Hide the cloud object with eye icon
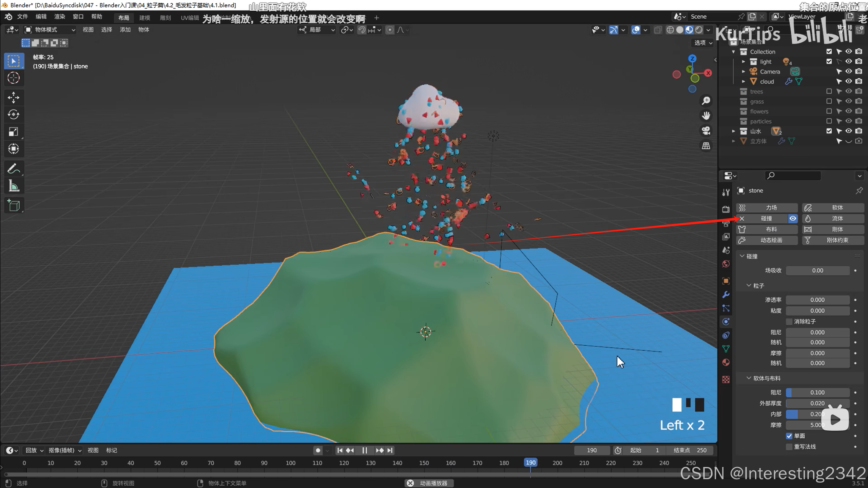The height and width of the screenshot is (488, 868). (848, 81)
